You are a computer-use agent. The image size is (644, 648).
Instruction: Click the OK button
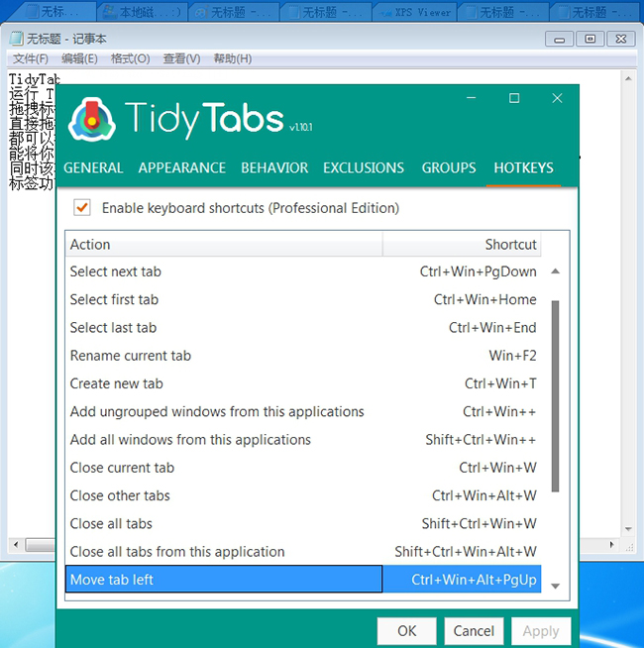click(x=407, y=631)
